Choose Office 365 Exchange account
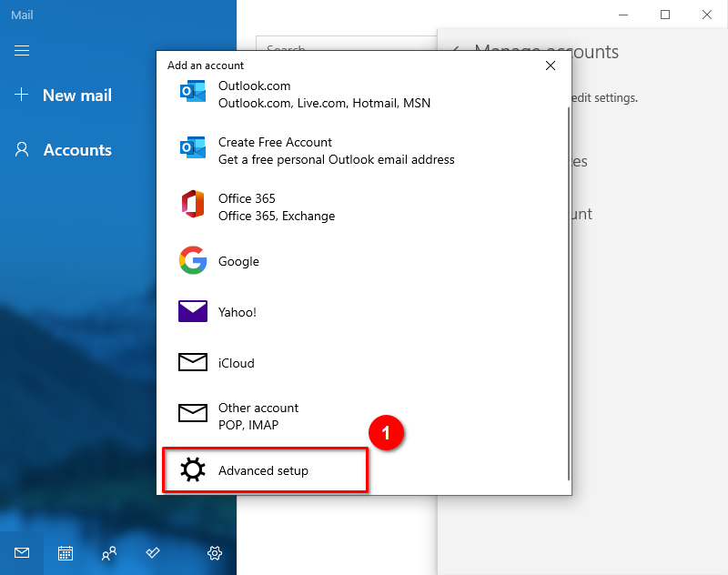Viewport: 728px width, 575px height. 362,207
